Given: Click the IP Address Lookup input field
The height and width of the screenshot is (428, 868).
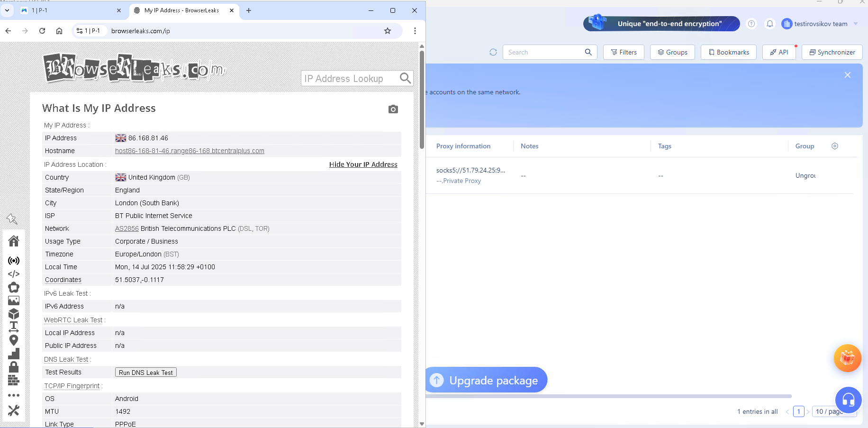Looking at the screenshot, I should (350, 79).
